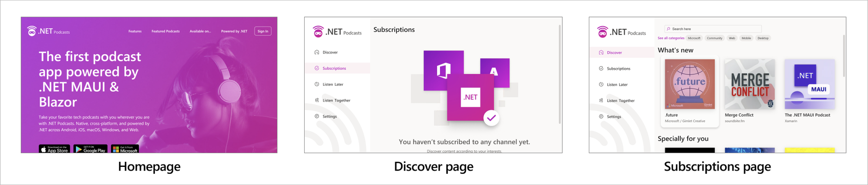This screenshot has height=185, width=868.
Task: Click the Sign In button on homepage
Action: pos(263,31)
